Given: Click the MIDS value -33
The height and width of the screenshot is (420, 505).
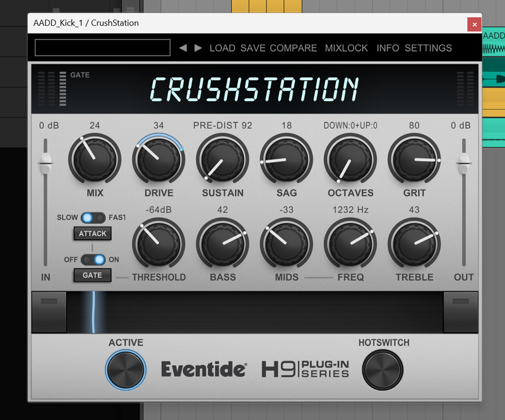Looking at the screenshot, I should point(287,210).
